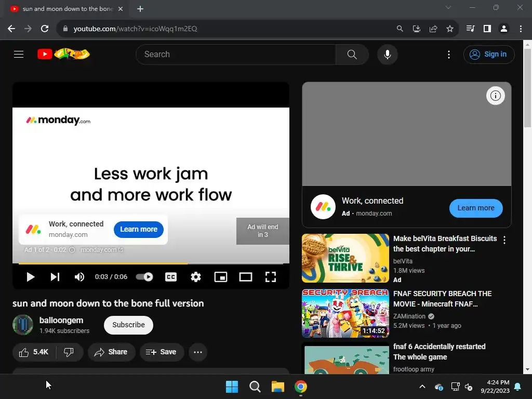532x399 pixels.
Task: Open the FNAF Security Breach movie thumbnail
Action: (x=345, y=313)
